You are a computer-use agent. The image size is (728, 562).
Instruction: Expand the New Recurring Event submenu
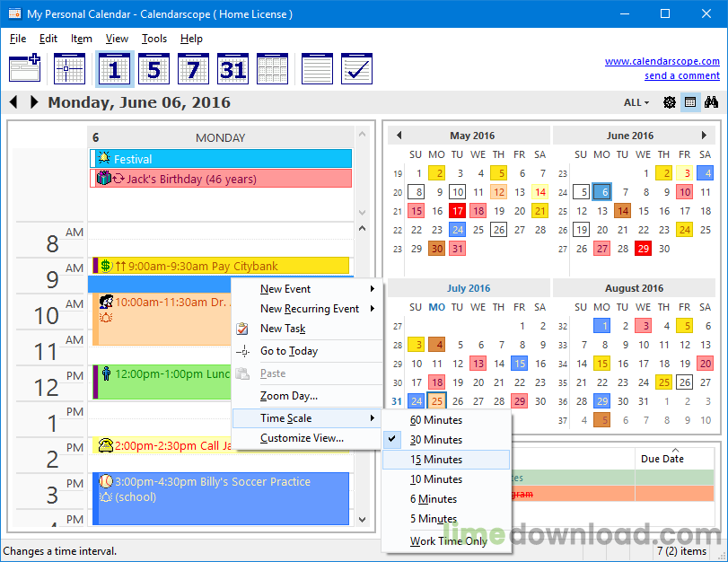pyautogui.click(x=307, y=309)
